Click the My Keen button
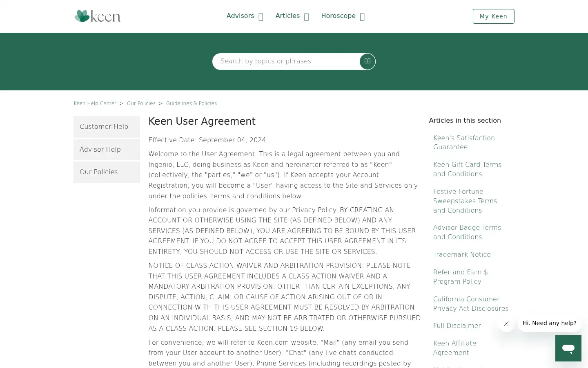This screenshot has width=588, height=368. 493,16
